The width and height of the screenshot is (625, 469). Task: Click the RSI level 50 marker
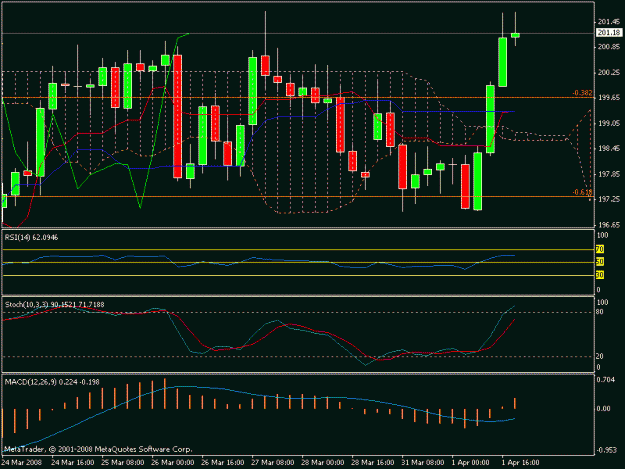coord(599,262)
